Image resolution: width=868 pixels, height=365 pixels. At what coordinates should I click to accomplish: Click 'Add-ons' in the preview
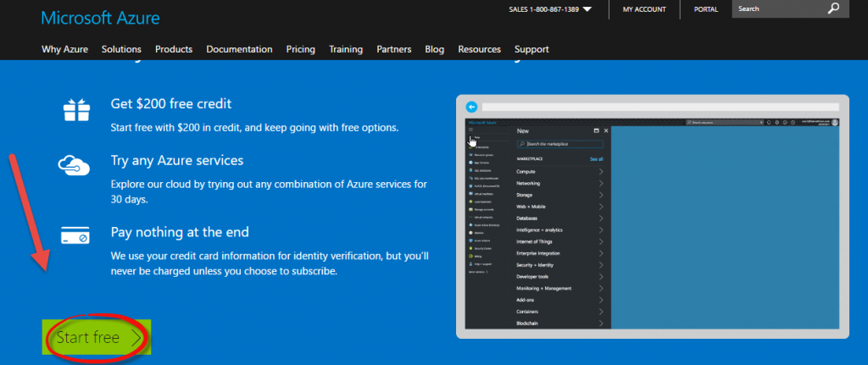pos(526,300)
